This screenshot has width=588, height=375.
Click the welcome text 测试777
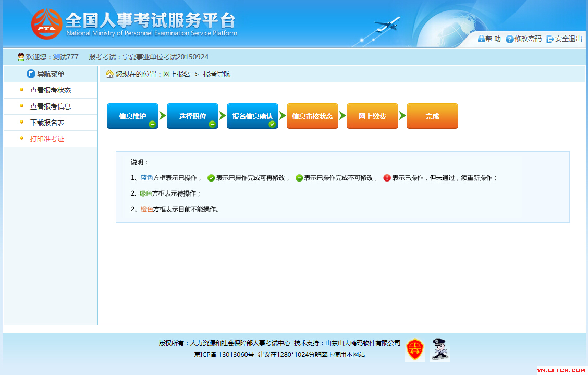66,57
